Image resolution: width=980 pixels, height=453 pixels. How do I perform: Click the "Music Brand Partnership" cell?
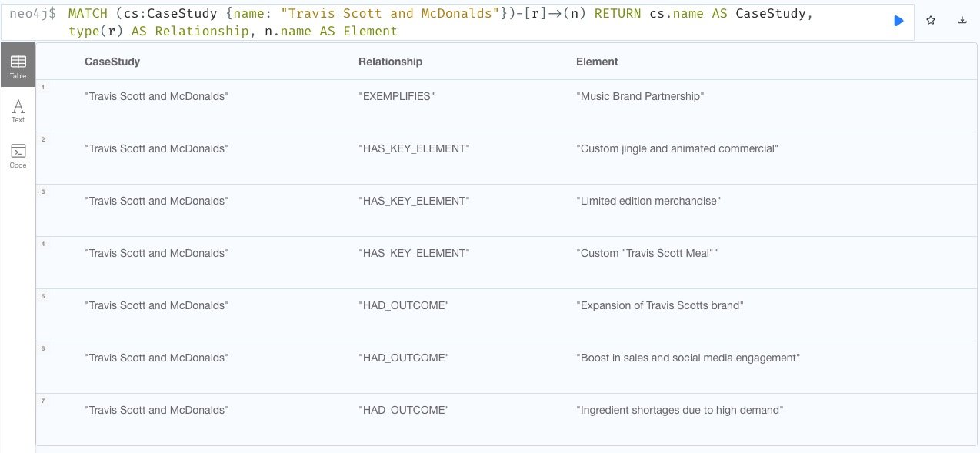pos(640,96)
